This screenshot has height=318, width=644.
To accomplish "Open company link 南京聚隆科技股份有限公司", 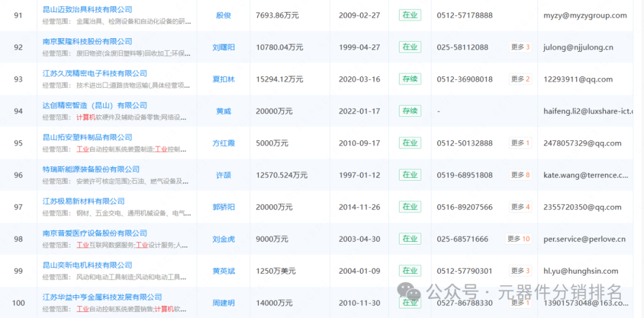I will click(88, 42).
